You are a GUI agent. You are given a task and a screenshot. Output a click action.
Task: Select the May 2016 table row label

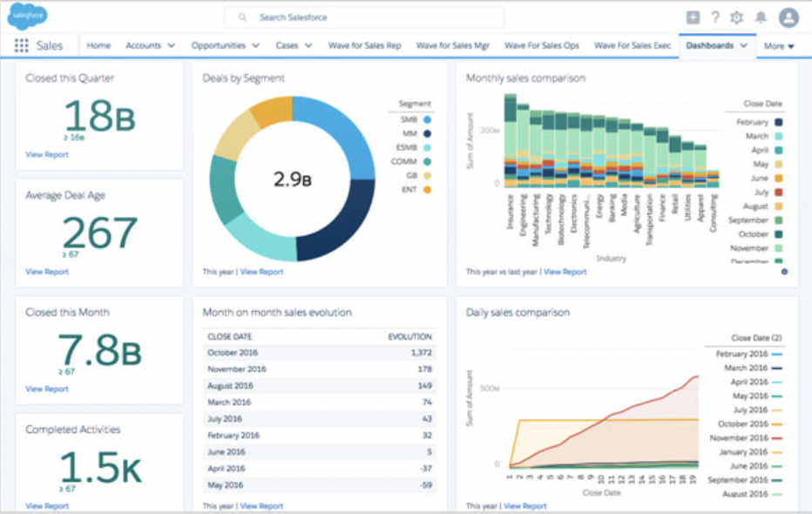[x=226, y=485]
